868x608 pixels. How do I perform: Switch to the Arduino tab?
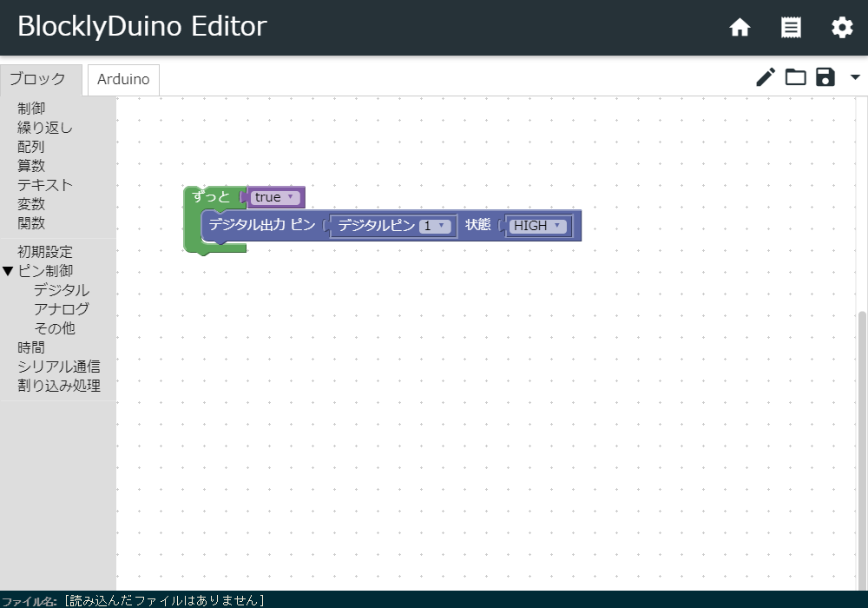point(123,79)
